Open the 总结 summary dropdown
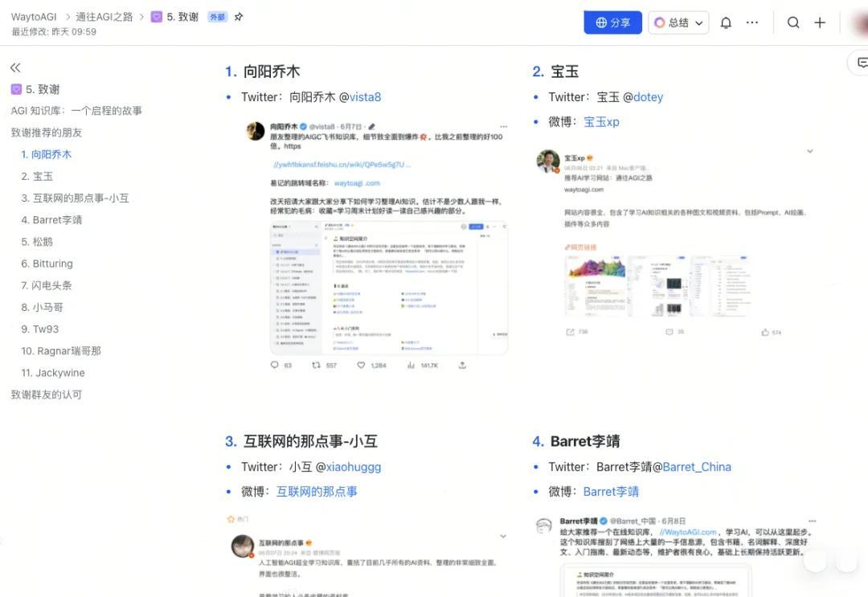This screenshot has height=597, width=868. click(x=678, y=22)
